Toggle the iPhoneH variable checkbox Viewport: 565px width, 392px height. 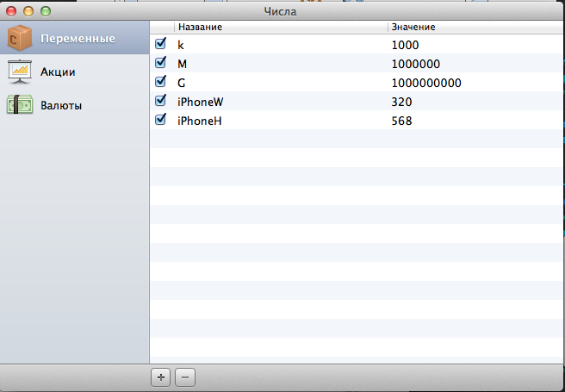pyautogui.click(x=161, y=119)
